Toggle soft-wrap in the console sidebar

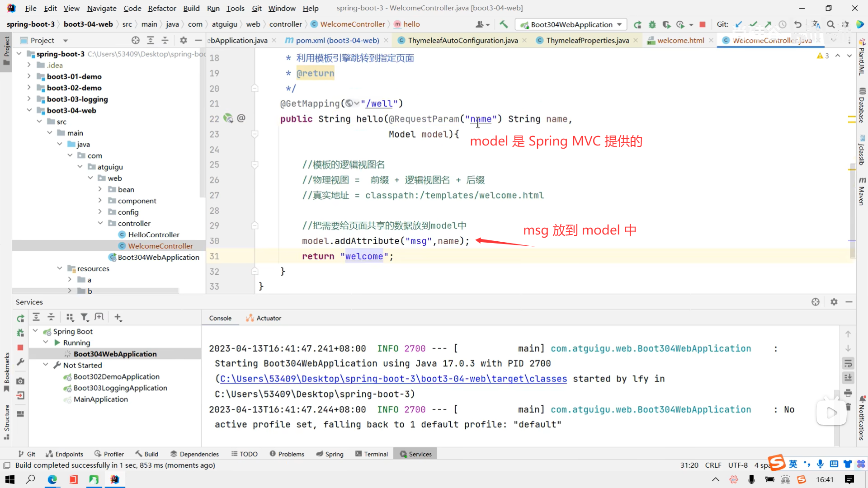[x=848, y=363]
